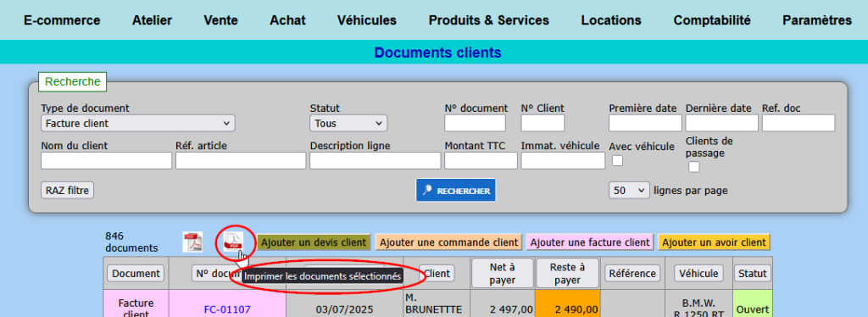Click Ajouter une facture client
Screen dimensions: 868x317
point(590,242)
